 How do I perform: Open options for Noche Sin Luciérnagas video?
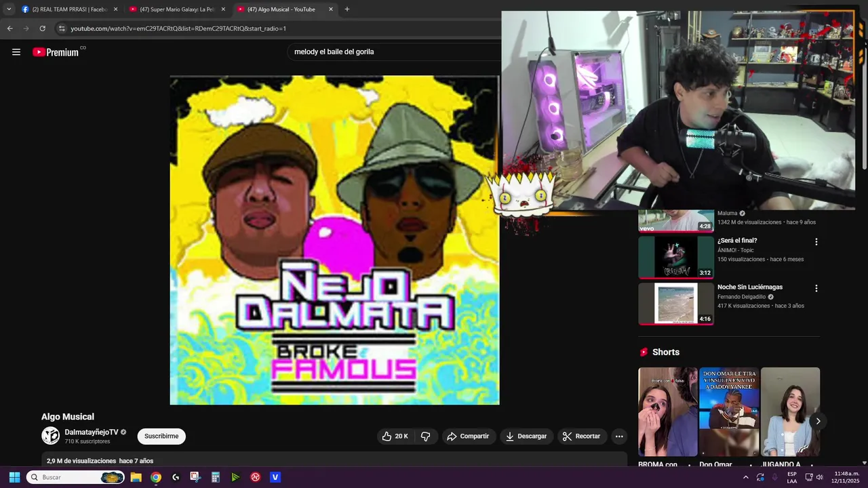click(816, 289)
